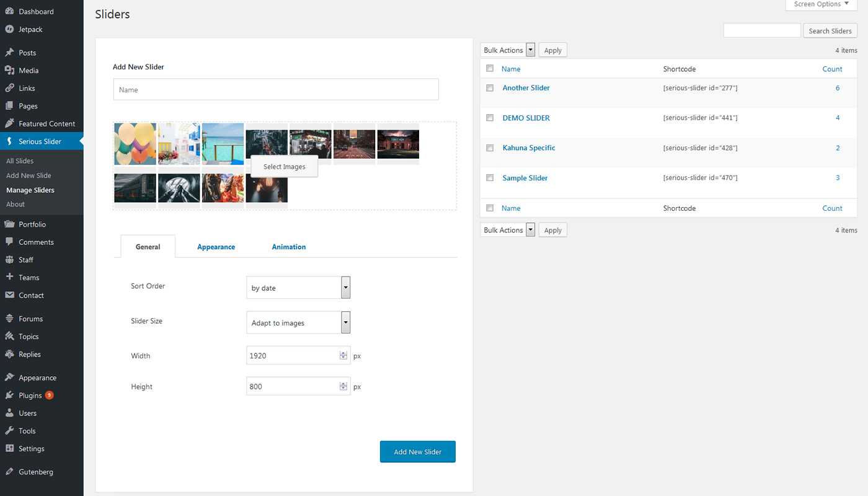Open Add New Slide submenu item

29,175
